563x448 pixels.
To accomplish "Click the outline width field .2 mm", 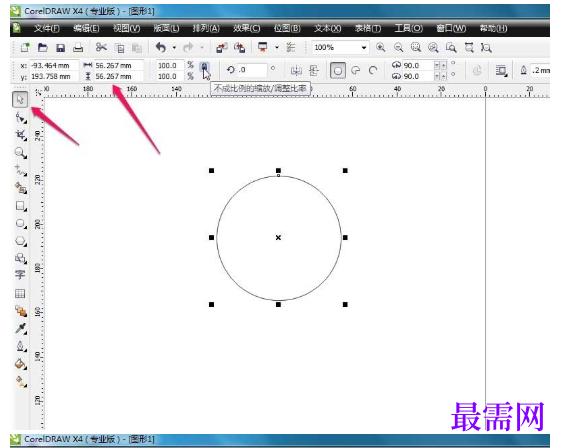I will click(x=541, y=70).
